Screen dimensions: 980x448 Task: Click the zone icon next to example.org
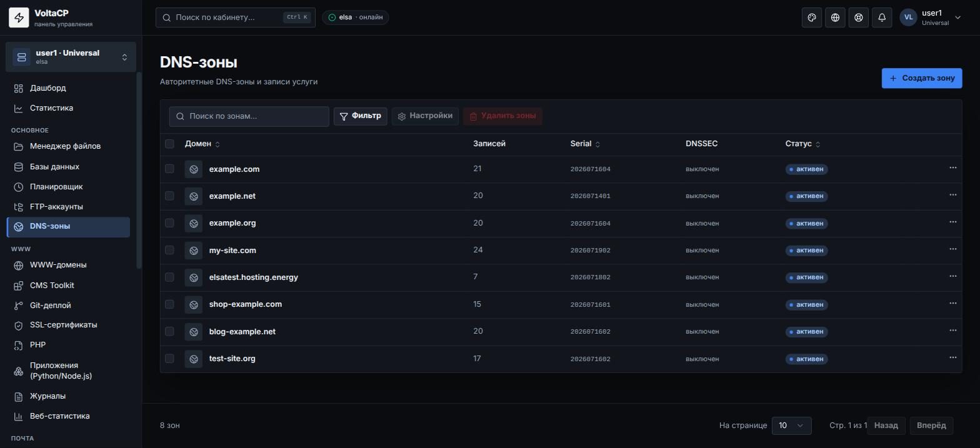[x=194, y=223]
